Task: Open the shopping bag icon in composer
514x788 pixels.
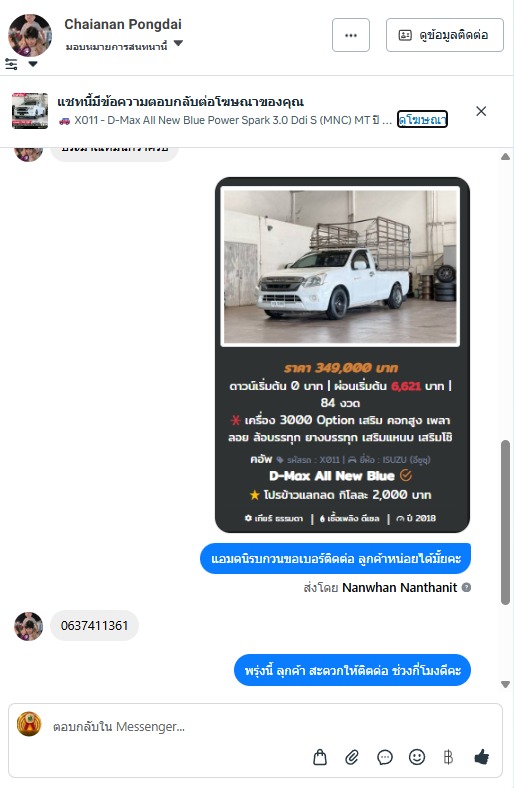Action: click(320, 756)
